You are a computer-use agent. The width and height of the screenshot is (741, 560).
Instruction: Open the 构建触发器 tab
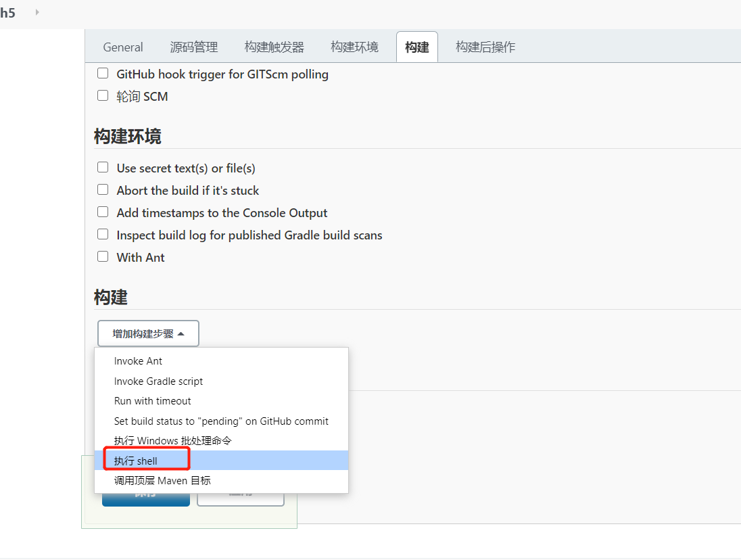click(x=274, y=47)
